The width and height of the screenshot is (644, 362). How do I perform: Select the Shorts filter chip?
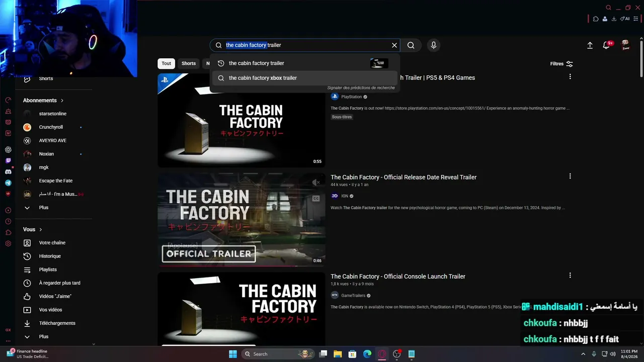pyautogui.click(x=189, y=63)
